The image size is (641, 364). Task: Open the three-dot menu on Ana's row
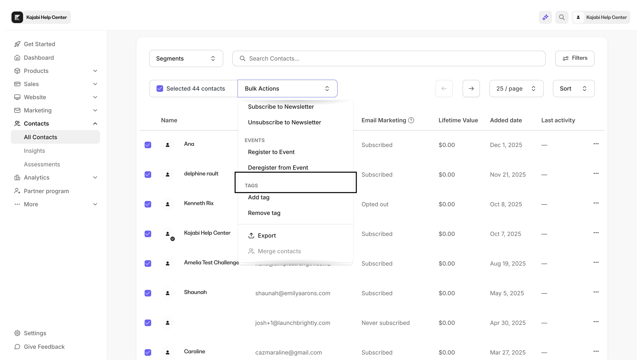tap(596, 144)
